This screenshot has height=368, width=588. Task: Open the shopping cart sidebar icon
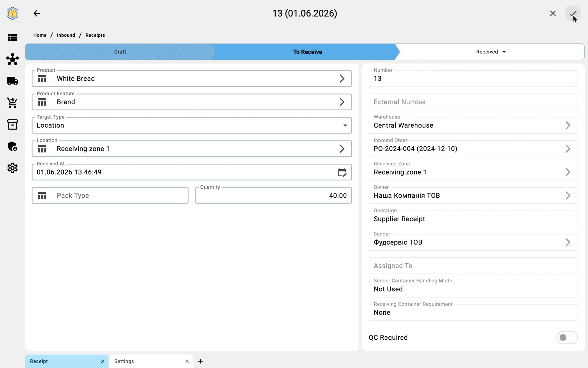(x=13, y=103)
